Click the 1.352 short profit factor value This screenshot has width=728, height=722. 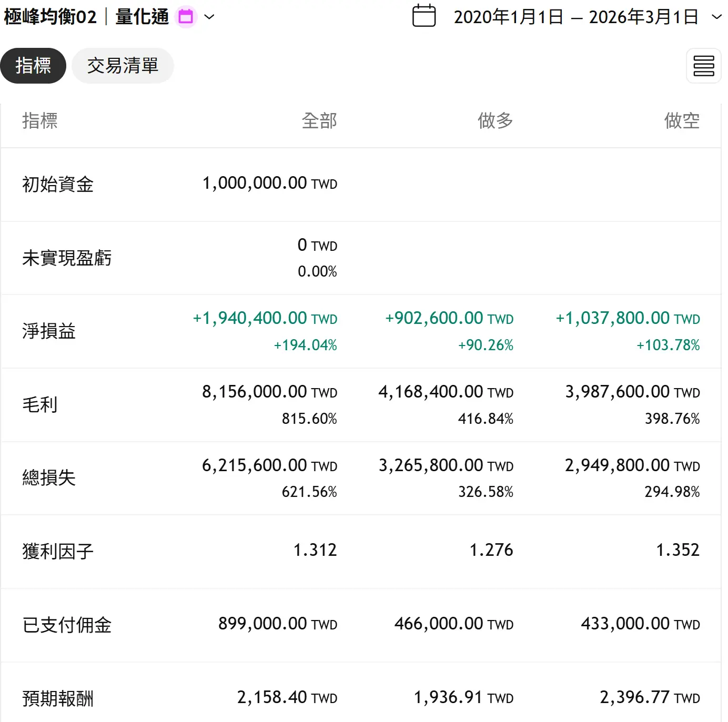[x=678, y=550]
